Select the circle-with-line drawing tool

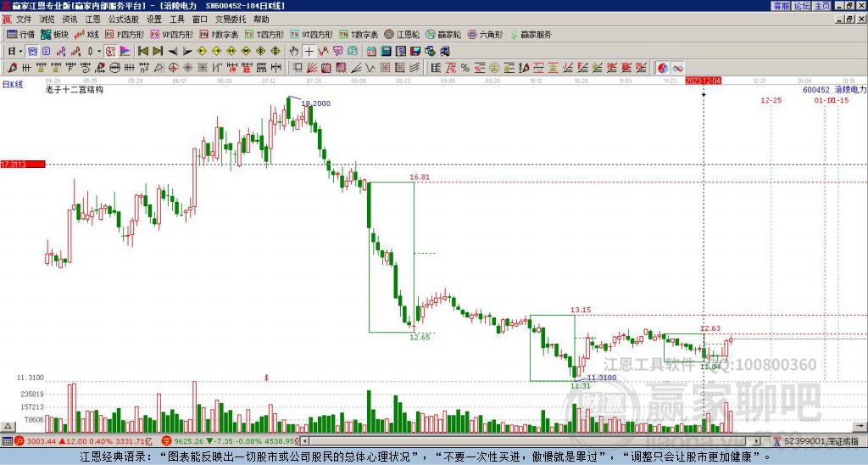114,68
